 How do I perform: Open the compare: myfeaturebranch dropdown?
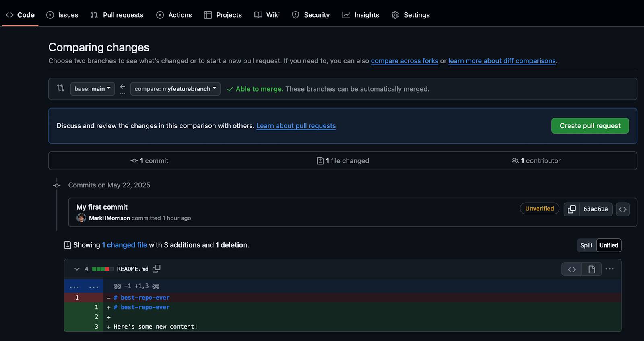175,89
